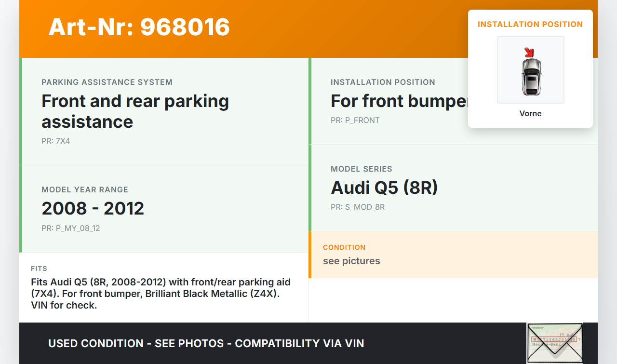Click the red arrow on car diagram

tap(529, 53)
